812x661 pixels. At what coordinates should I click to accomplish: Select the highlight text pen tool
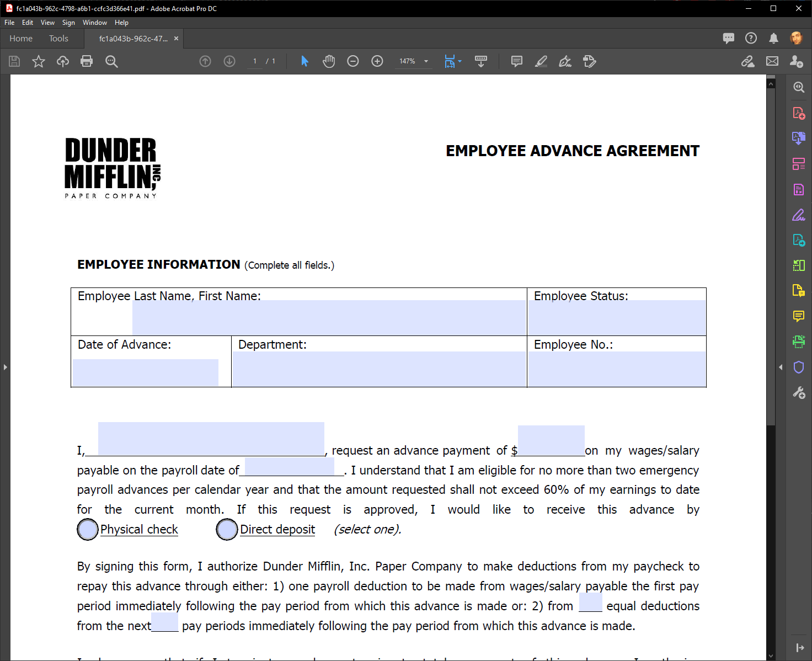541,61
